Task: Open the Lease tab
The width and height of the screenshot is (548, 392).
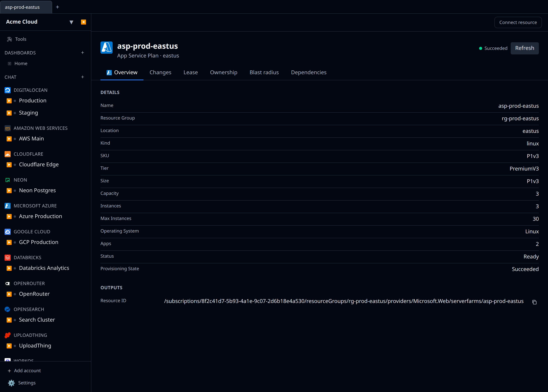Action: point(191,73)
